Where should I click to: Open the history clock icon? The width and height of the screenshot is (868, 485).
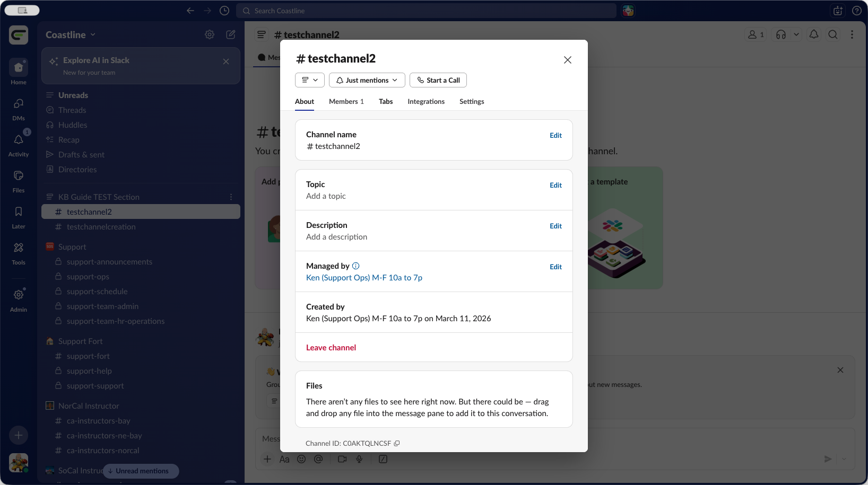click(x=224, y=11)
